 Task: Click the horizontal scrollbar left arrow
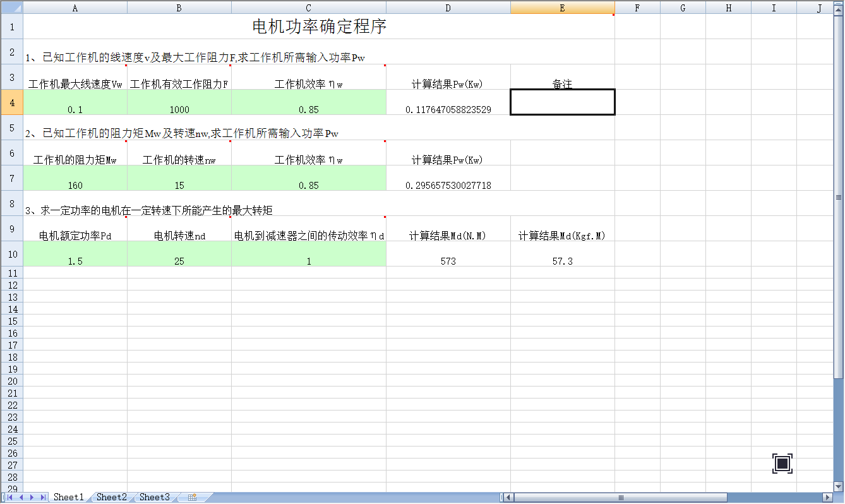coord(510,498)
